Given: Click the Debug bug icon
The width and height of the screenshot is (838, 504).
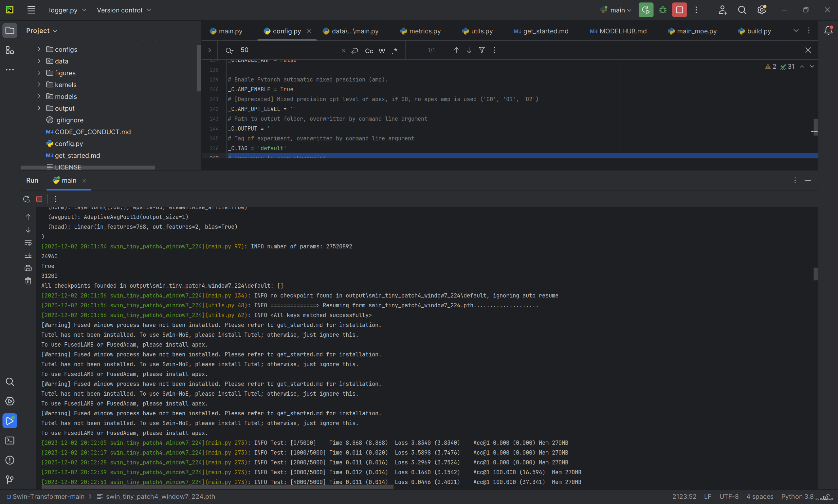Looking at the screenshot, I should (x=663, y=10).
